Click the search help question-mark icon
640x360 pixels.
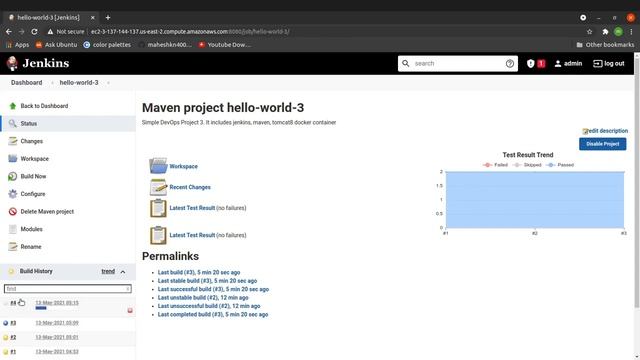tap(509, 64)
